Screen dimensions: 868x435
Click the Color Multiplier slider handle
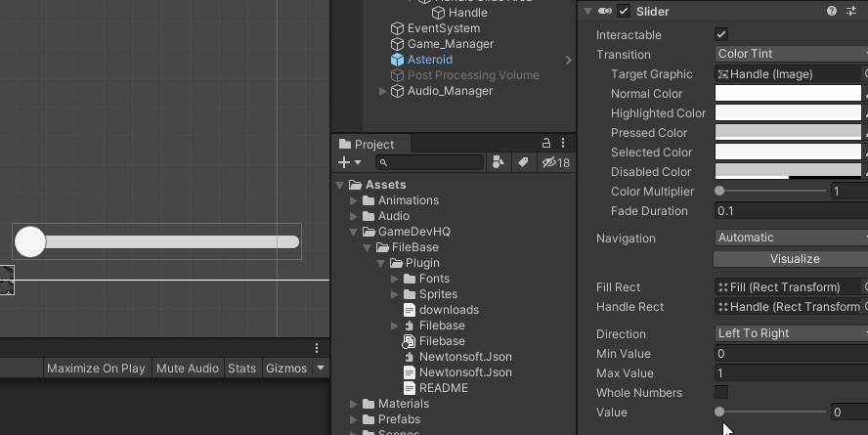point(719,191)
